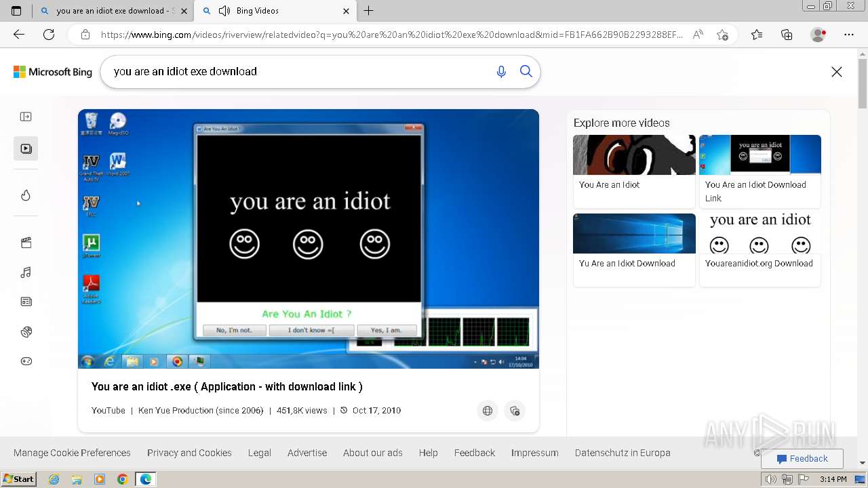Open the movies clapperboard sidebar icon

(x=26, y=243)
